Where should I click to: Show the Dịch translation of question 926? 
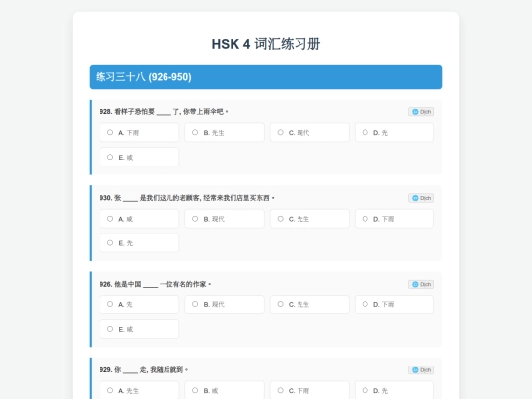421,284
